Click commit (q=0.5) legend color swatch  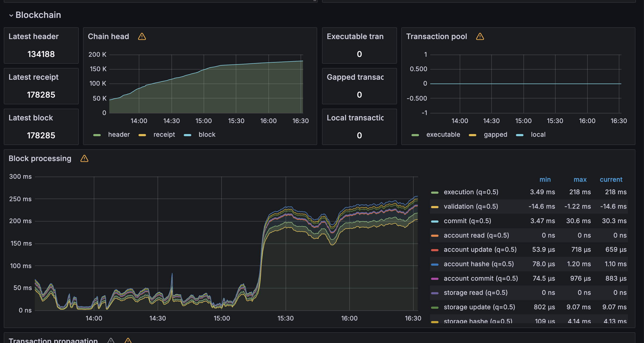pos(435,221)
